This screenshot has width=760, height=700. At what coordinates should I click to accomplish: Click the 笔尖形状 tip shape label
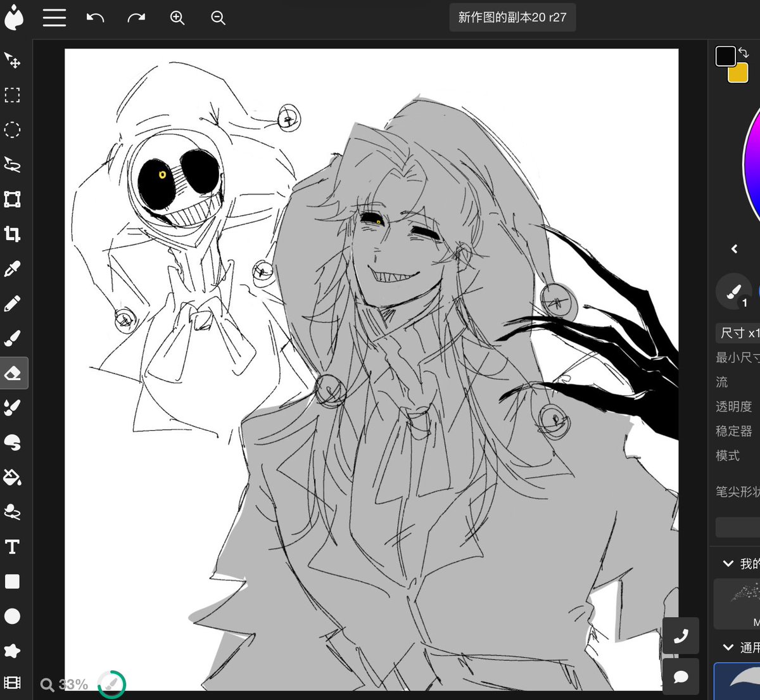[738, 492]
